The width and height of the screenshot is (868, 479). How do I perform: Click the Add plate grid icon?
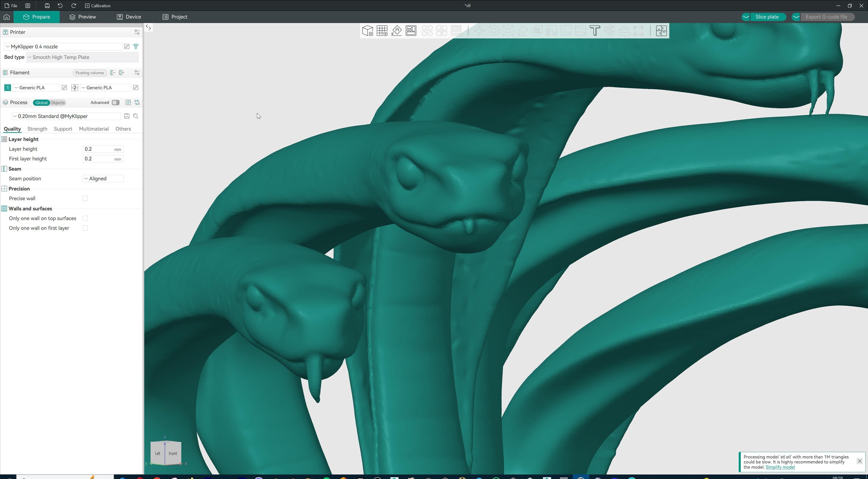pos(382,31)
